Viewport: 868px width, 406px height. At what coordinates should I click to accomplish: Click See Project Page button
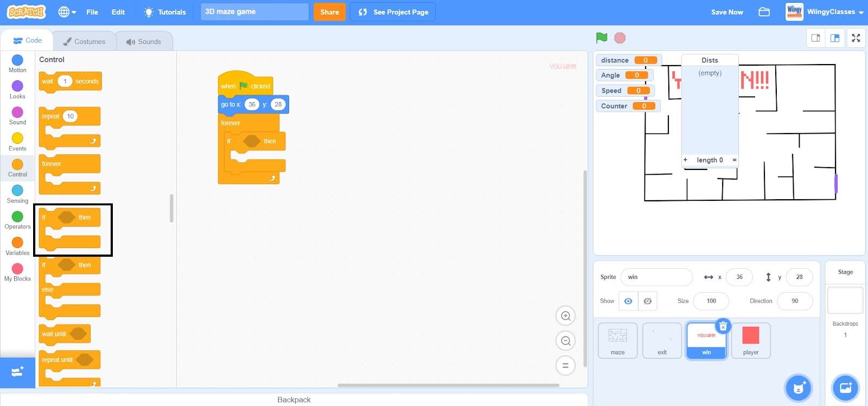click(x=393, y=12)
